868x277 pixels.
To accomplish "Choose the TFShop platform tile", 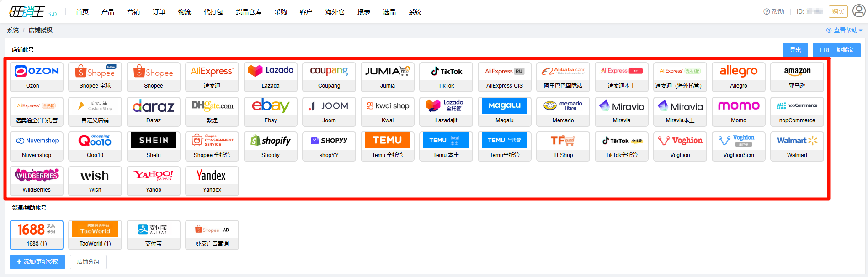I will coord(563,146).
